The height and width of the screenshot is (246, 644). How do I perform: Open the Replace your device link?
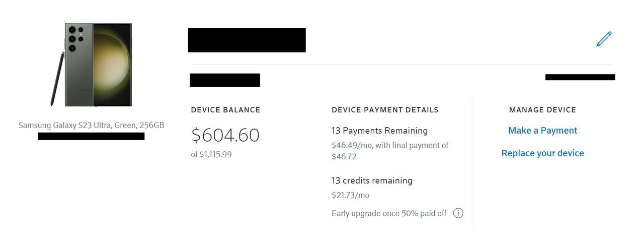point(542,153)
